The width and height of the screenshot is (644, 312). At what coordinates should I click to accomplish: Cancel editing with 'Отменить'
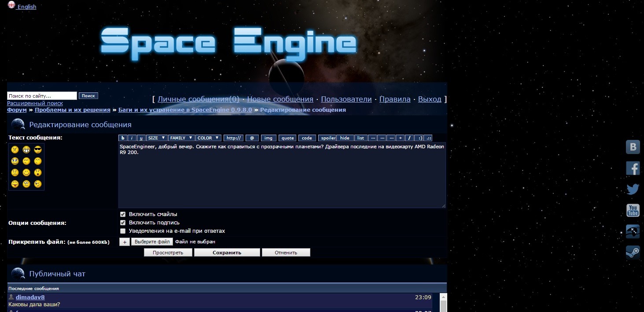point(286,253)
